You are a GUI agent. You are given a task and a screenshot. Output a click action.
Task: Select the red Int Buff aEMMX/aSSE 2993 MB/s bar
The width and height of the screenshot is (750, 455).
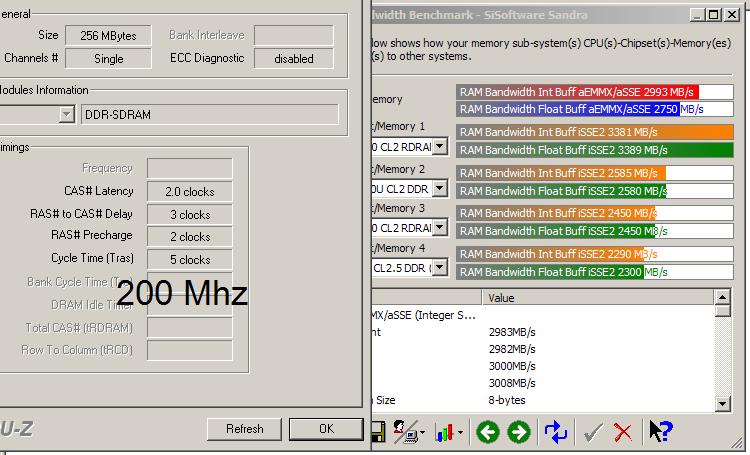tap(595, 92)
